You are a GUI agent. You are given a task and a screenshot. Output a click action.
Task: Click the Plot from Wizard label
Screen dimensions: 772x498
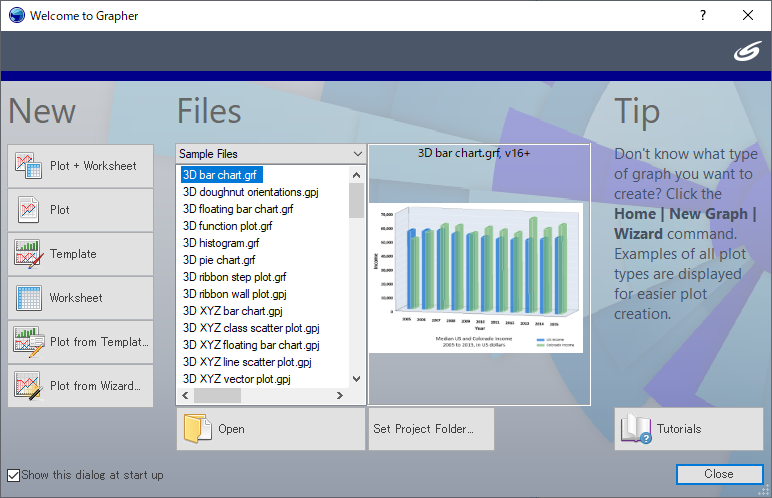(95, 386)
